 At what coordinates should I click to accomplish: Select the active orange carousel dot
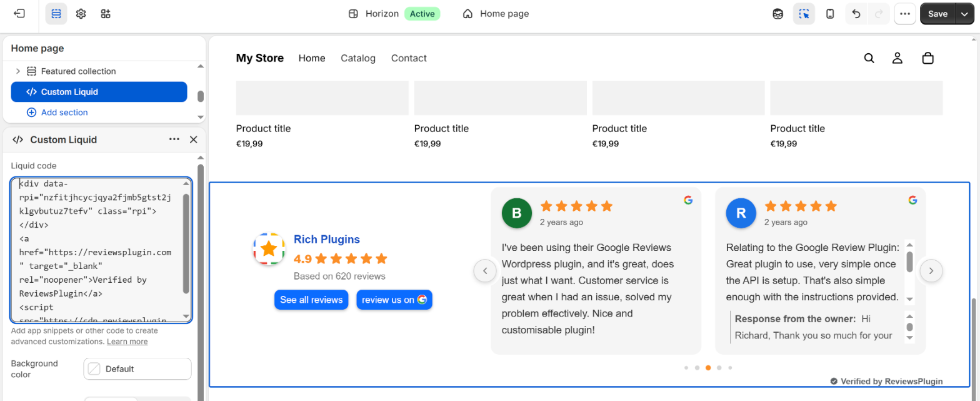point(708,368)
